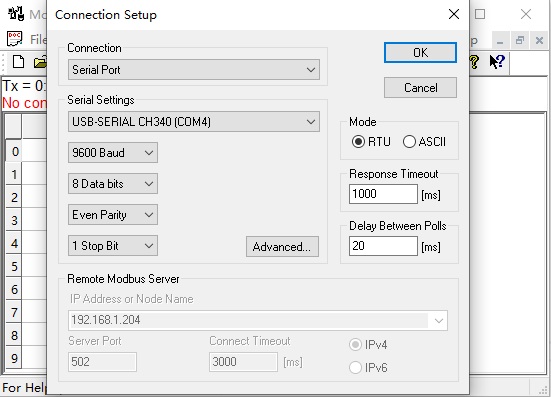This screenshot has height=397, width=551.
Task: Click the yellow Help question mark icon
Action: click(x=474, y=62)
